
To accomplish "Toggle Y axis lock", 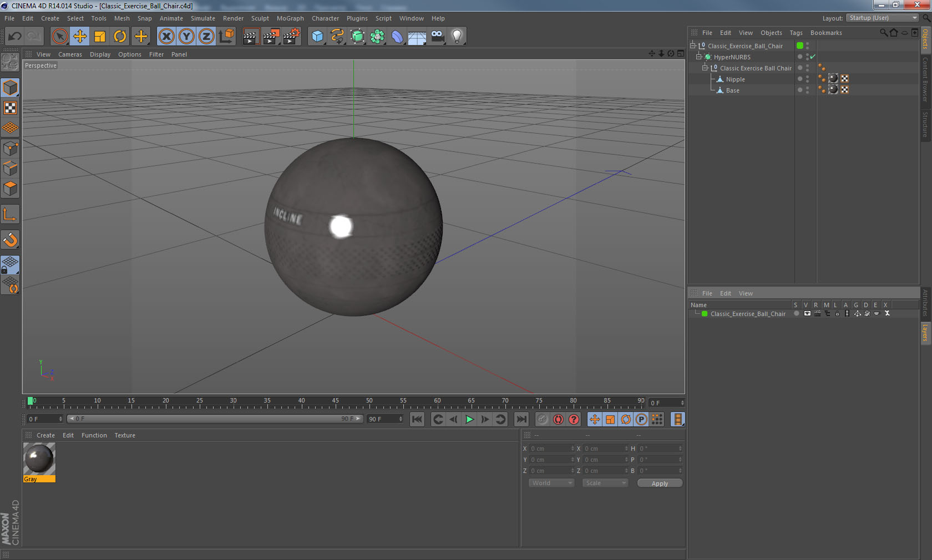I will click(186, 37).
